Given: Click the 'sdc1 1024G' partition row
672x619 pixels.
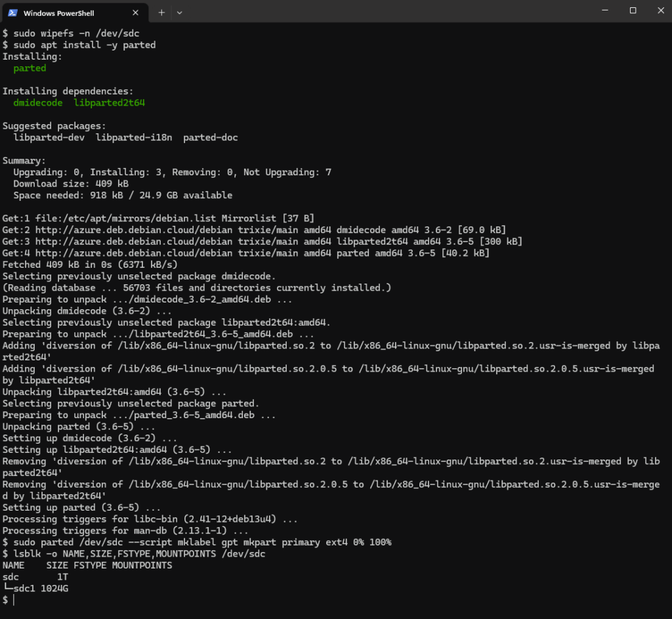Looking at the screenshot, I should (35, 589).
